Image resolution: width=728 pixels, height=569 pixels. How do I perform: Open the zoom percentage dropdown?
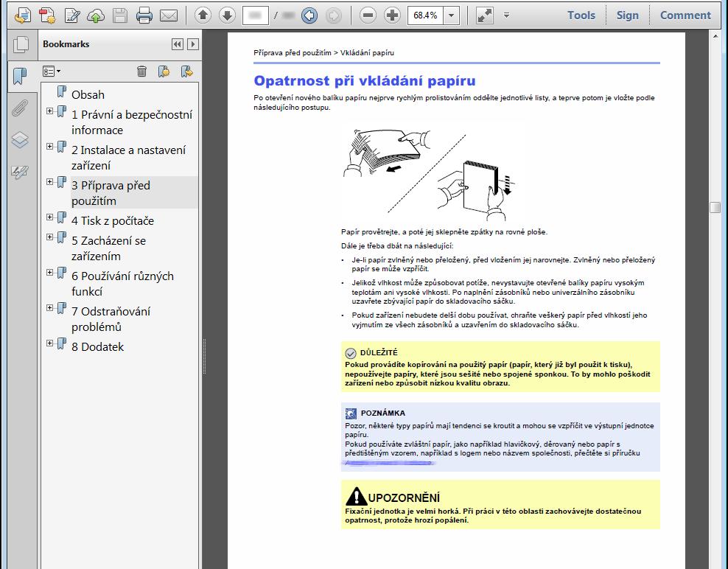[x=451, y=15]
